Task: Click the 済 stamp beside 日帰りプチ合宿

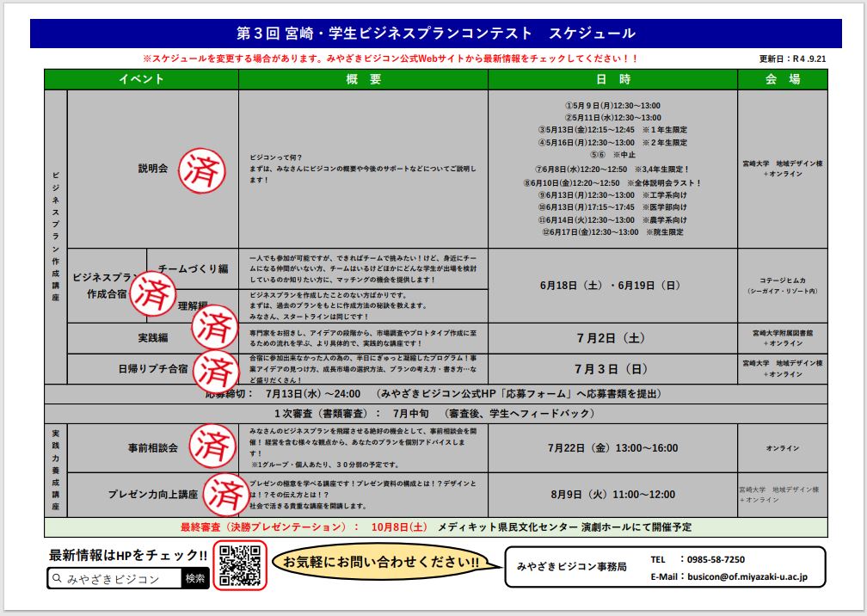Action: pyautogui.click(x=216, y=371)
